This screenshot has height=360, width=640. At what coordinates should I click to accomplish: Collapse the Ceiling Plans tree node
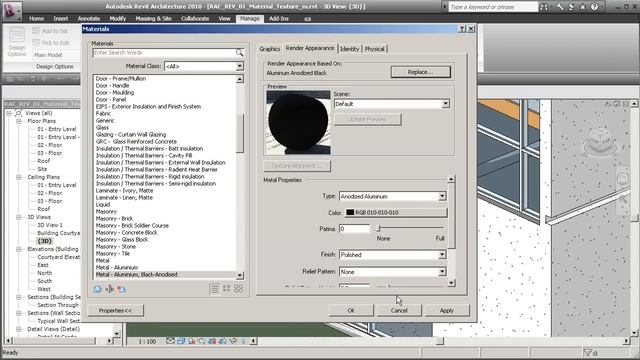pos(19,177)
